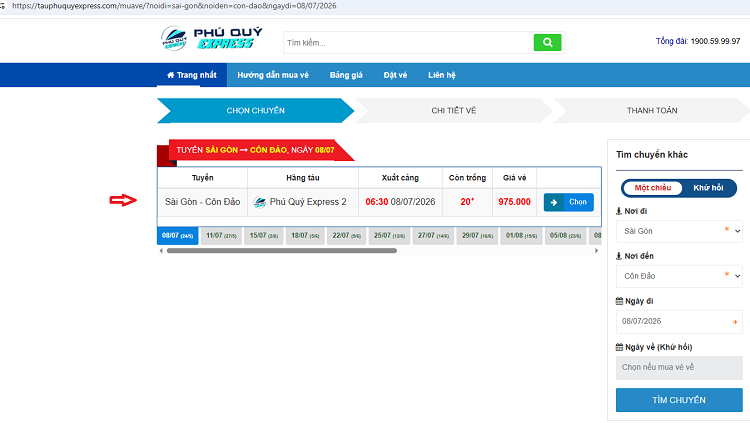Viewport: 750px width, 423px height.
Task: Click the calendar icon next to Ngày đi
Action: 619,301
